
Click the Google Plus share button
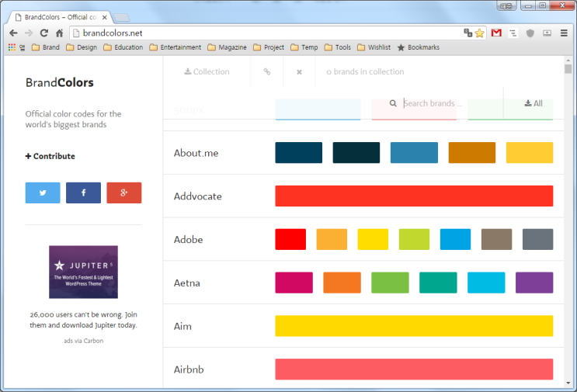click(x=123, y=193)
